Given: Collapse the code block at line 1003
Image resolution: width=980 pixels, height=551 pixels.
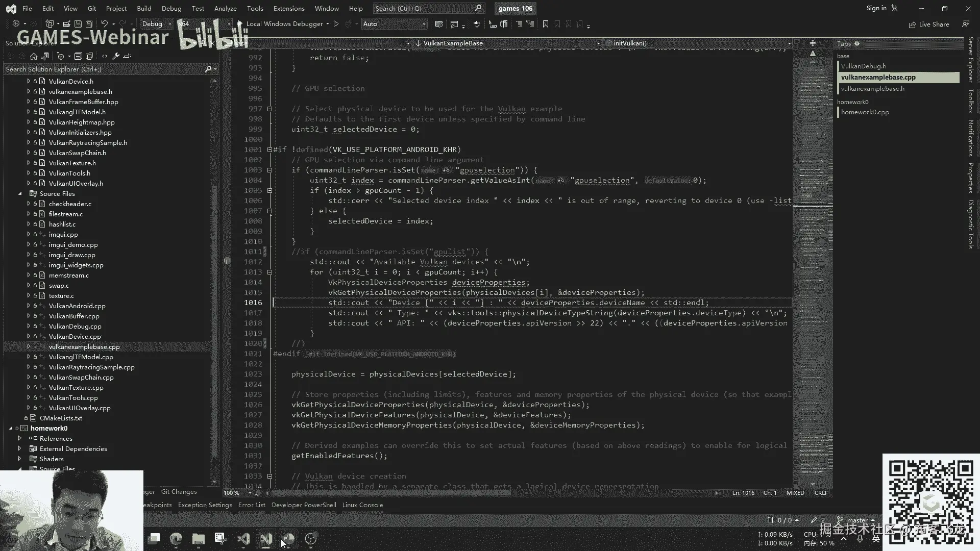Looking at the screenshot, I should (x=269, y=170).
